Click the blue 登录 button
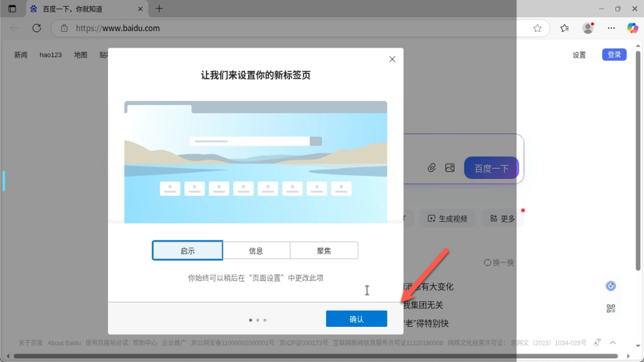 [x=614, y=55]
